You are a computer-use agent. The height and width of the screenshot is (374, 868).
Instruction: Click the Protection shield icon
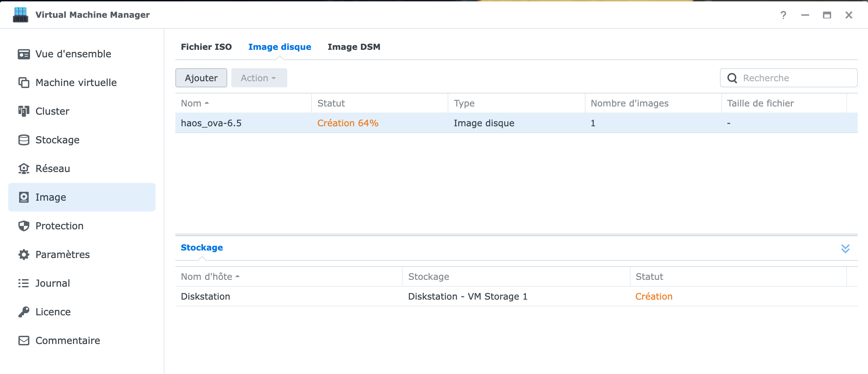click(24, 226)
